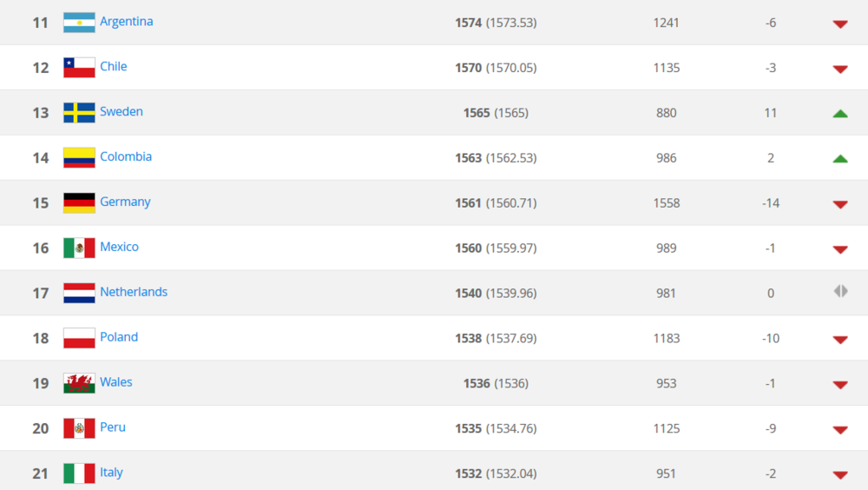Click Colombia's green up arrow indicator
Screen dimensions: 868x490
839,158
